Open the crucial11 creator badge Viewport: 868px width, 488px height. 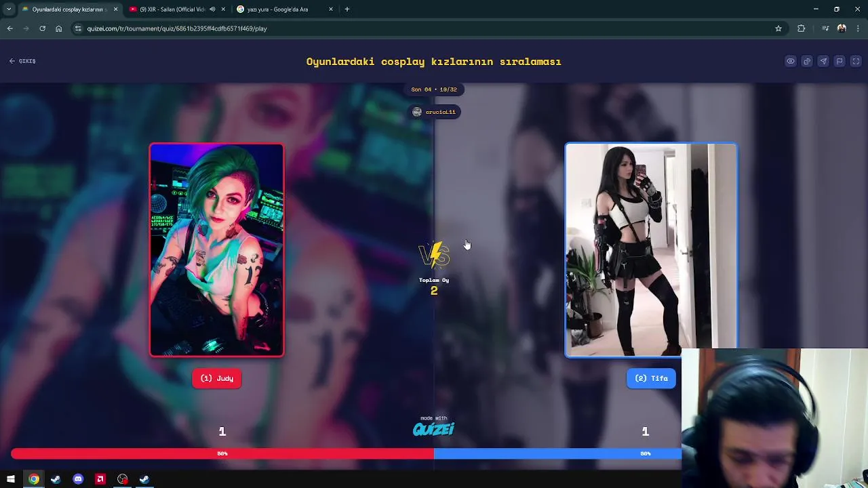[434, 112]
